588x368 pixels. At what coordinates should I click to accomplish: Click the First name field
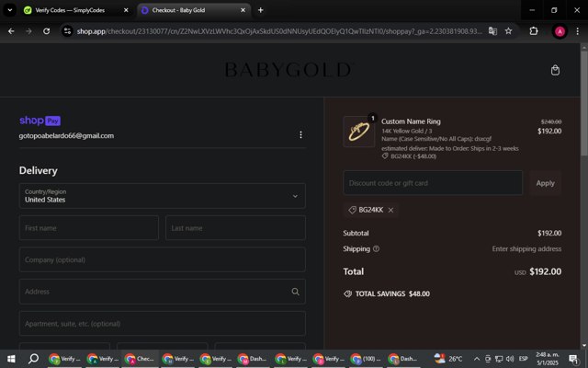[x=89, y=228]
